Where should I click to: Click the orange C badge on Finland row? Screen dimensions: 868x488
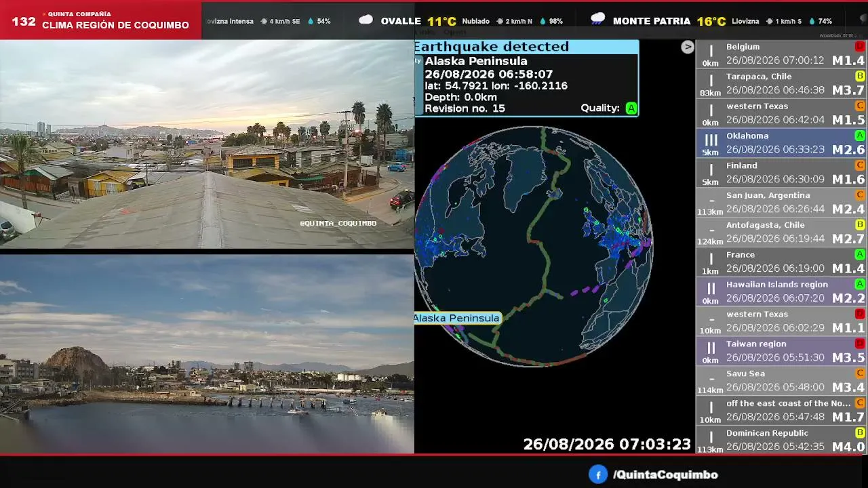860,165
